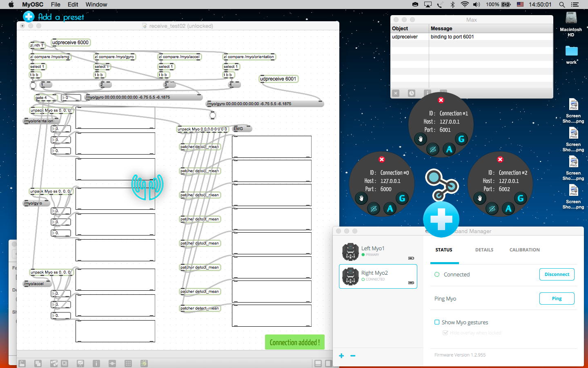Image resolution: width=588 pixels, height=368 pixels.
Task: Open the Edit menu
Action: [x=73, y=4]
